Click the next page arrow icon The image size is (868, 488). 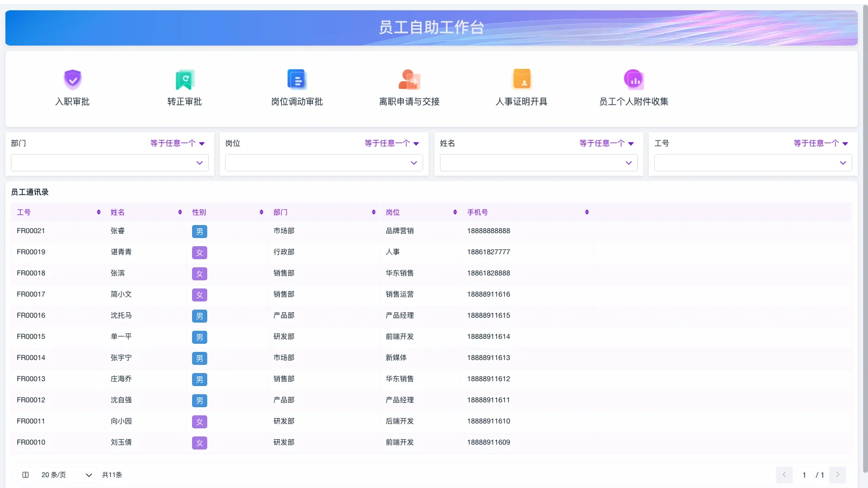pos(838,474)
